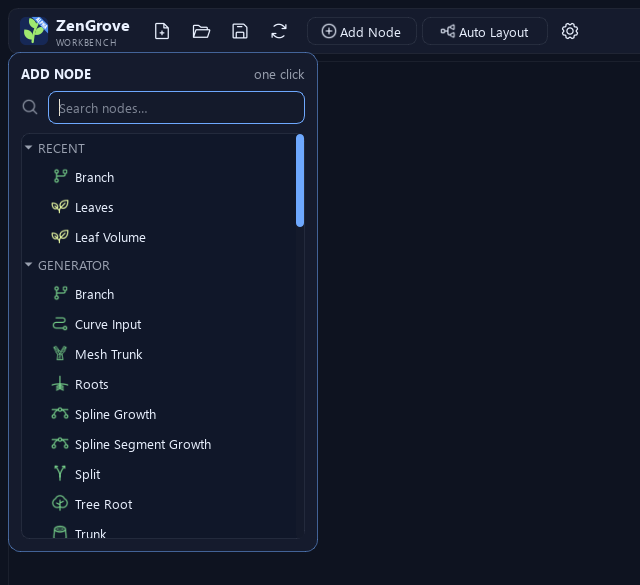Add the Leaf Volume node
Screen dimensions: 640x585
[x=110, y=237]
